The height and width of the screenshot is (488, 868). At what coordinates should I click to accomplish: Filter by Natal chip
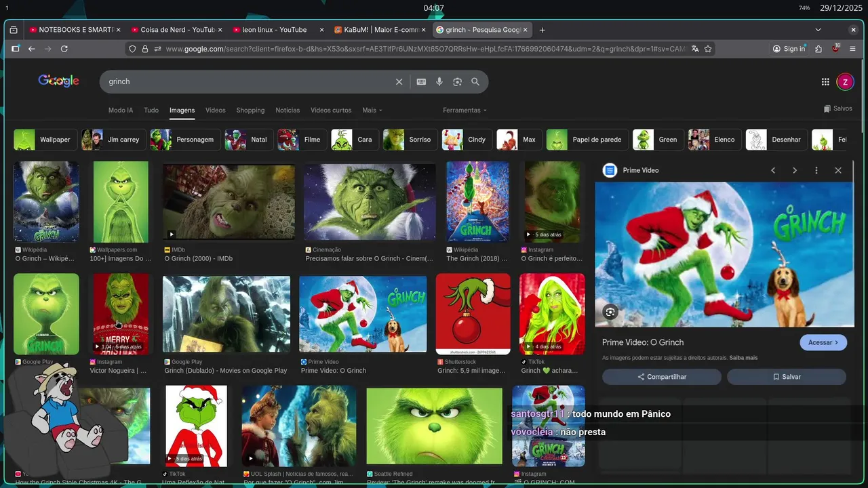[248, 140]
